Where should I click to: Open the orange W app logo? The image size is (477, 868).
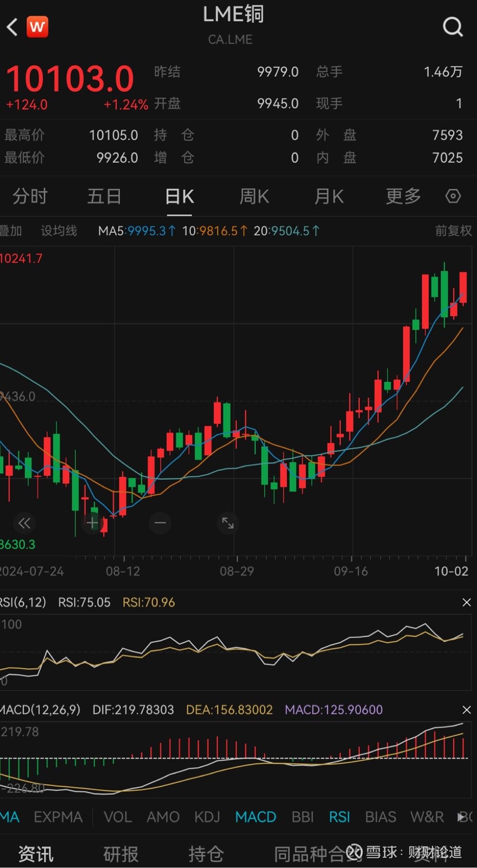click(37, 27)
